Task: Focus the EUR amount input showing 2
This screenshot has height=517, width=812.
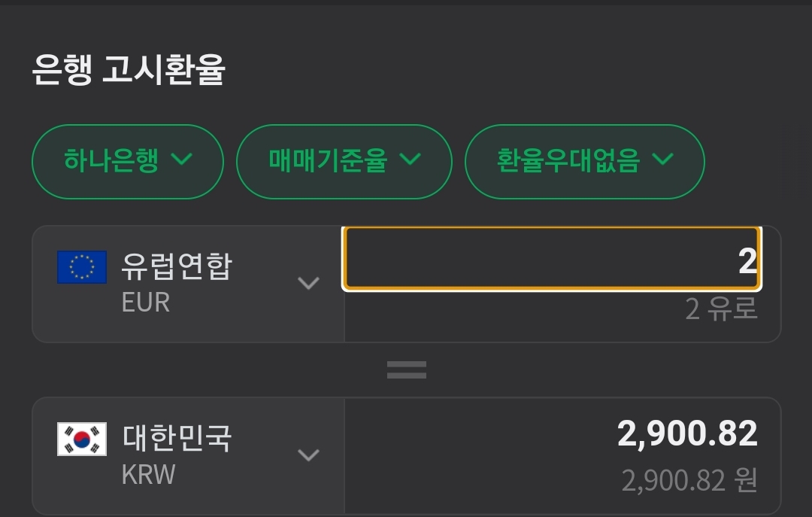Action: pyautogui.click(x=552, y=260)
